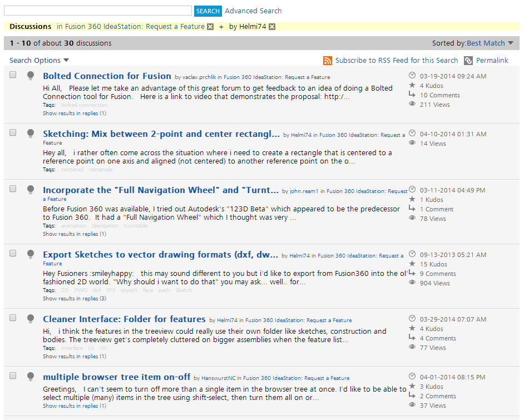This screenshot has height=420, width=524.
Task: Click the reply arrow icon beside 1 Comment
Action: click(x=412, y=209)
